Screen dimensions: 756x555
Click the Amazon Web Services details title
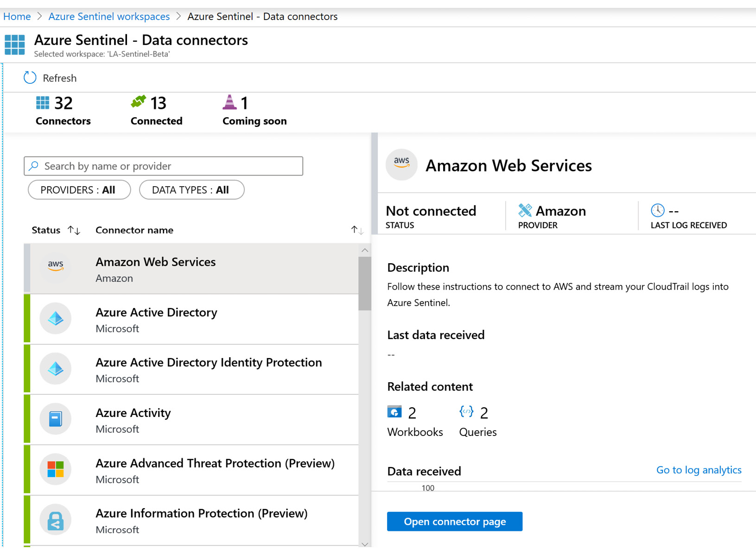[508, 165]
